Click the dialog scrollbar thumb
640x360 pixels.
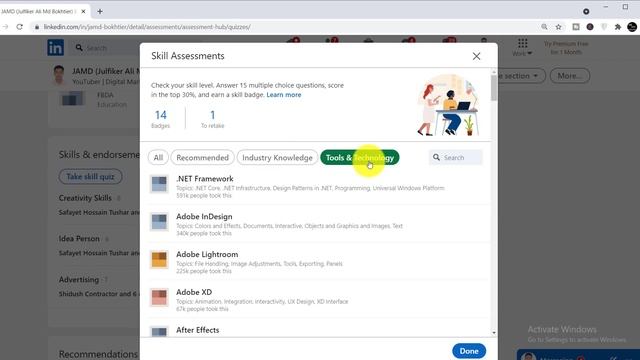[x=494, y=88]
